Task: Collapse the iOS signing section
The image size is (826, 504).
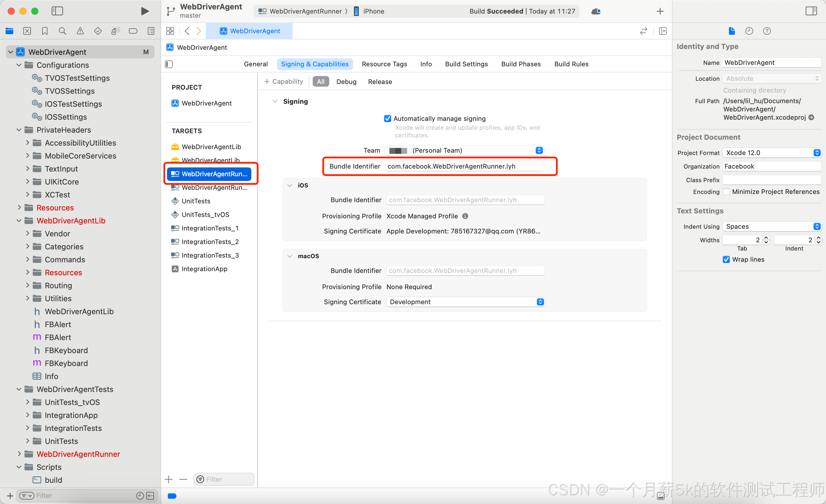Action: (x=290, y=185)
